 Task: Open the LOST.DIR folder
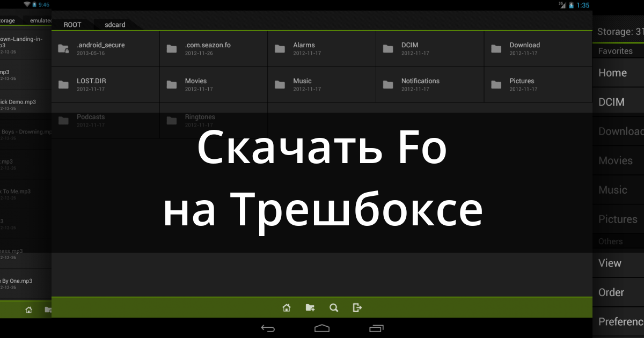coord(105,85)
